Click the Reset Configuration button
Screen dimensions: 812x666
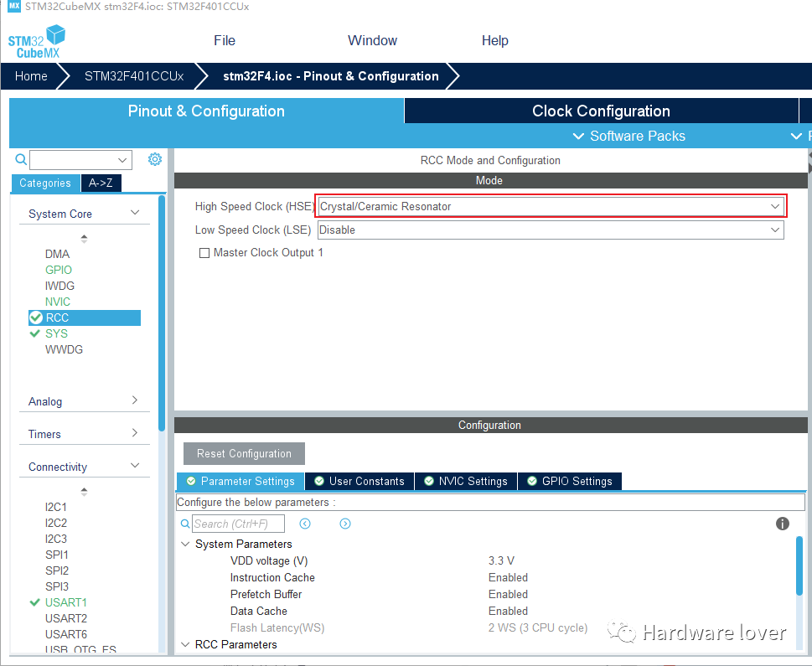(x=244, y=454)
